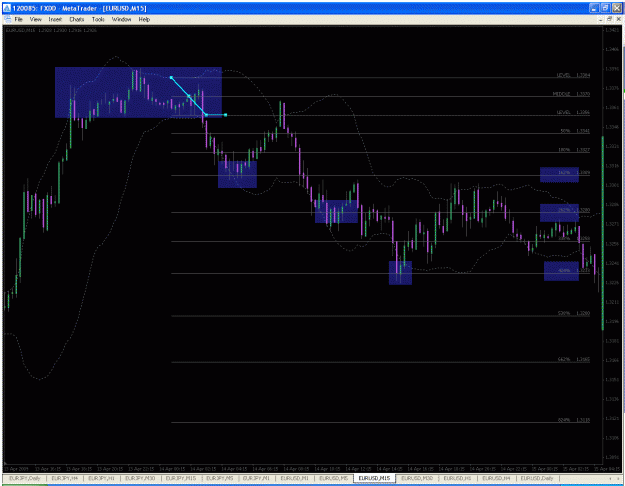Switch to the EURUSD,M5 chart tab
Screen dimensions: 625x486
click(334, 478)
